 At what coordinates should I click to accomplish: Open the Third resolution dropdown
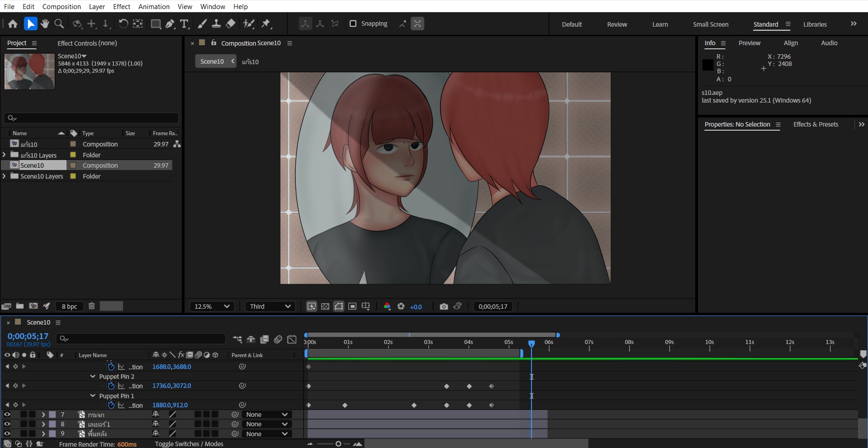coord(270,307)
